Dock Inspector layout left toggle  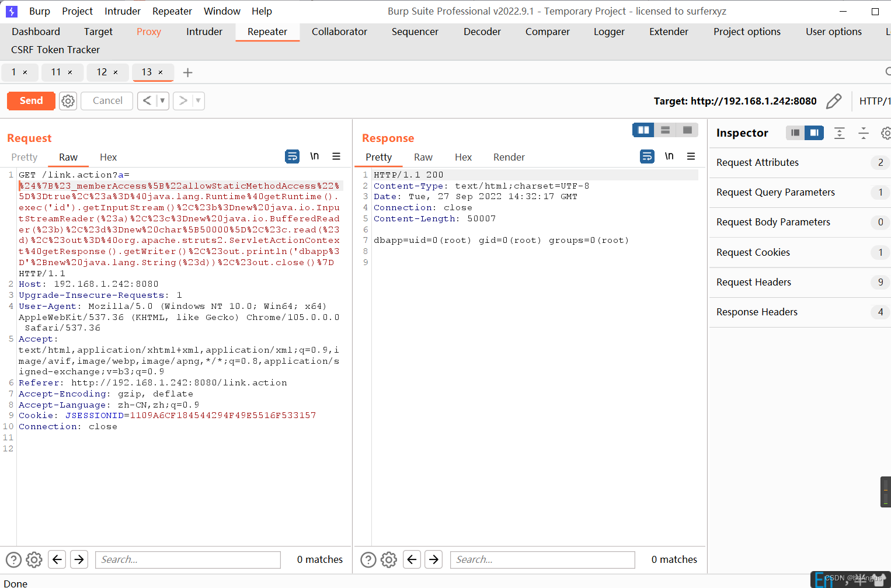point(795,133)
